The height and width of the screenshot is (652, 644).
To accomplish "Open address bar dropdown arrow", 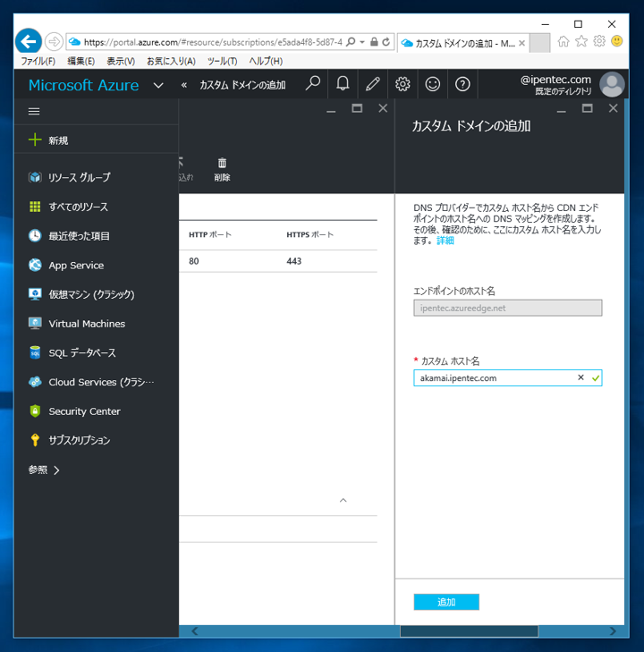I will point(362,42).
